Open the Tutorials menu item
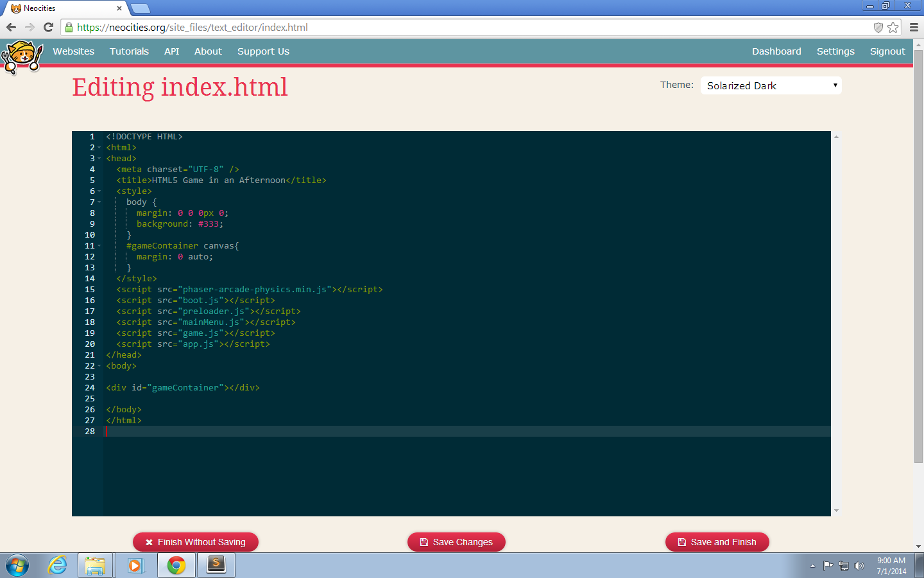Viewport: 924px width, 578px height. (x=129, y=51)
